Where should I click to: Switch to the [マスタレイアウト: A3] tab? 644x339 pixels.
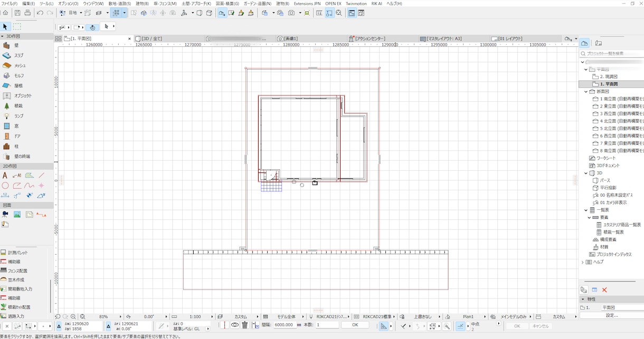tap(454, 38)
